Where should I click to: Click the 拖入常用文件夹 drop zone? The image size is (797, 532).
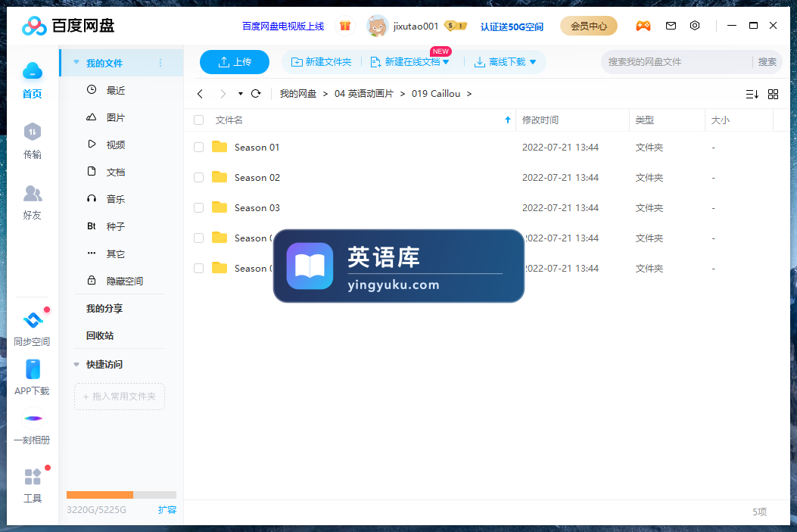coord(120,397)
